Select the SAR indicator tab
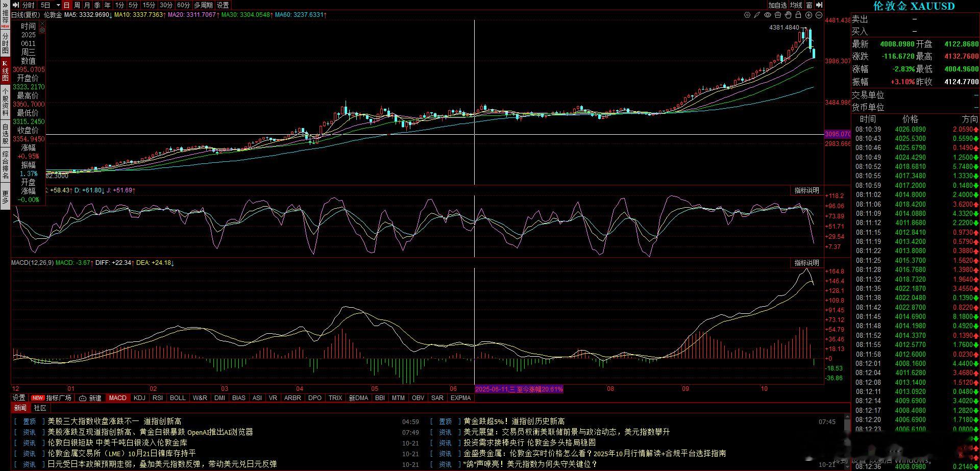Viewport: 980px width, 471px height. (437, 398)
